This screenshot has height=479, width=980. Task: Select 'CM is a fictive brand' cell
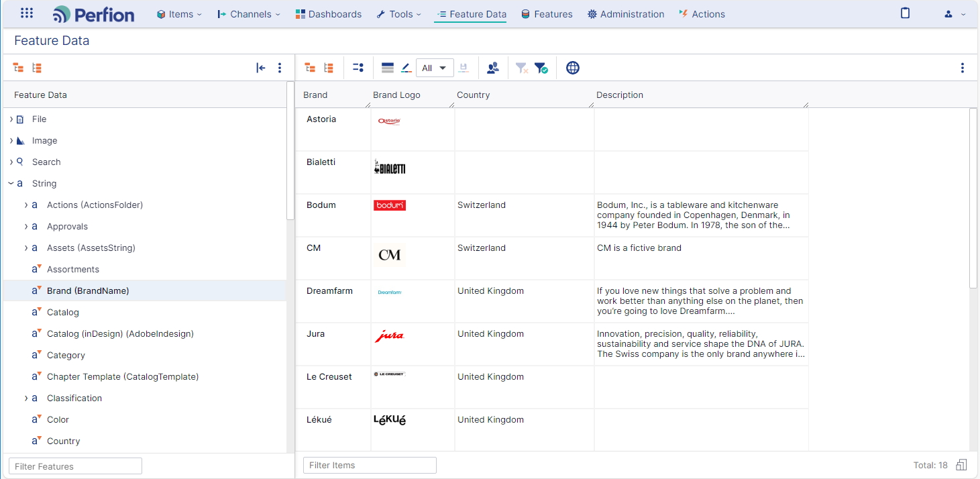[702, 258]
